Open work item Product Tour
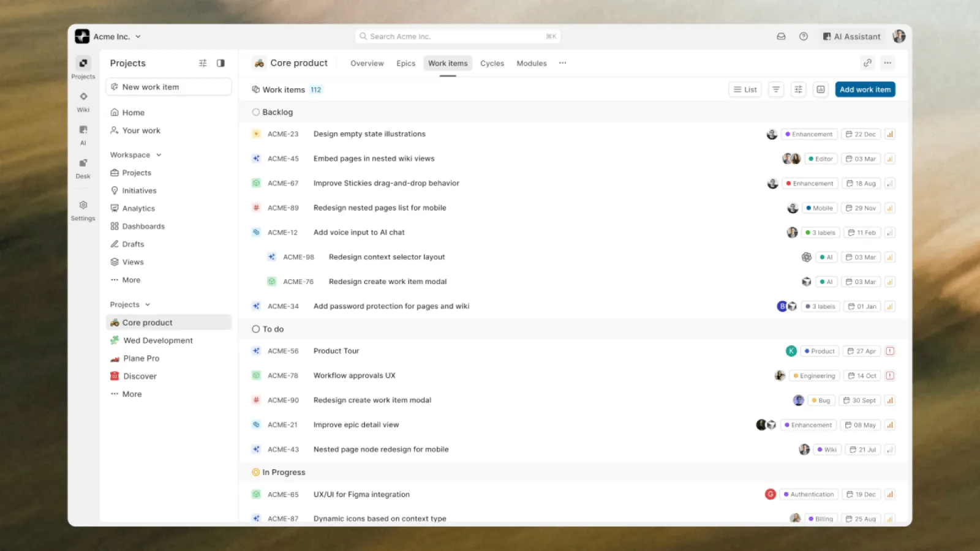This screenshot has height=551, width=980. click(x=336, y=351)
